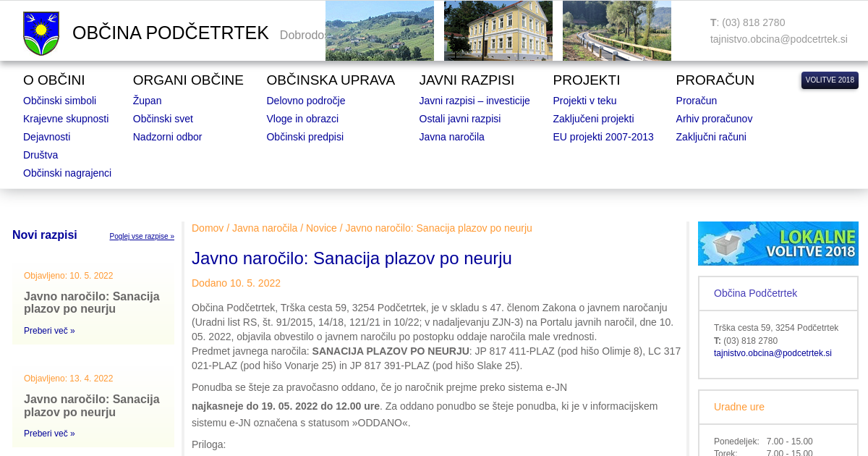Click the municipality coat of arms logo
Image resolution: width=868 pixels, height=456 pixels.
[41, 33]
